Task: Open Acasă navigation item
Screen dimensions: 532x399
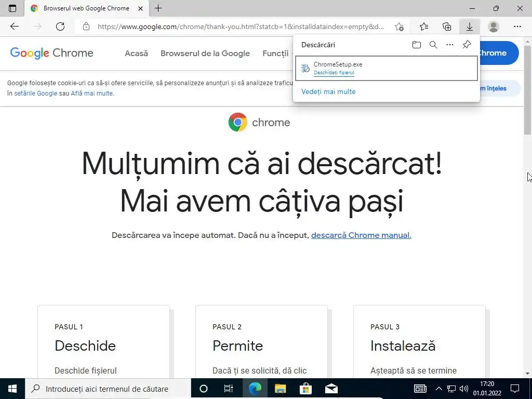Action: pyautogui.click(x=137, y=54)
